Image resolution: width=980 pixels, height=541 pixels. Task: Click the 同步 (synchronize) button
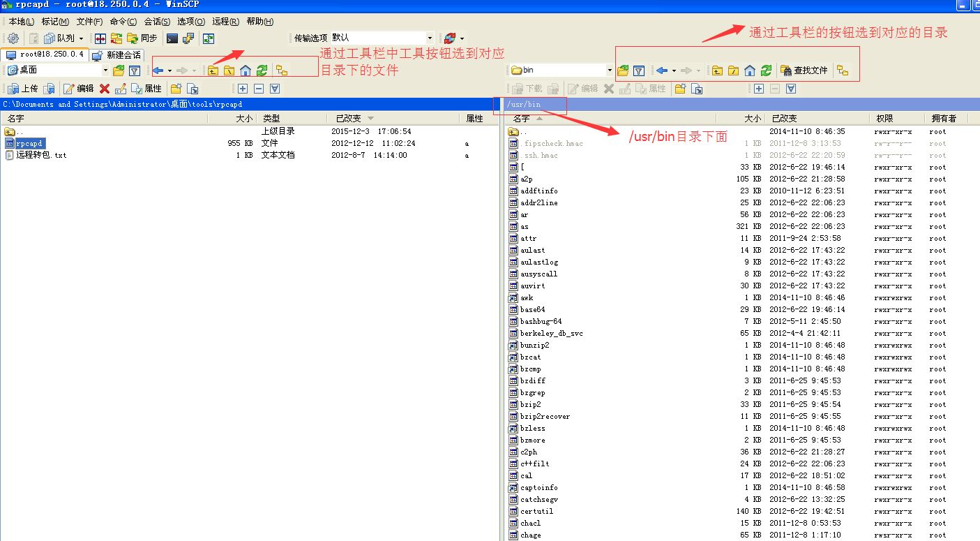click(x=142, y=38)
